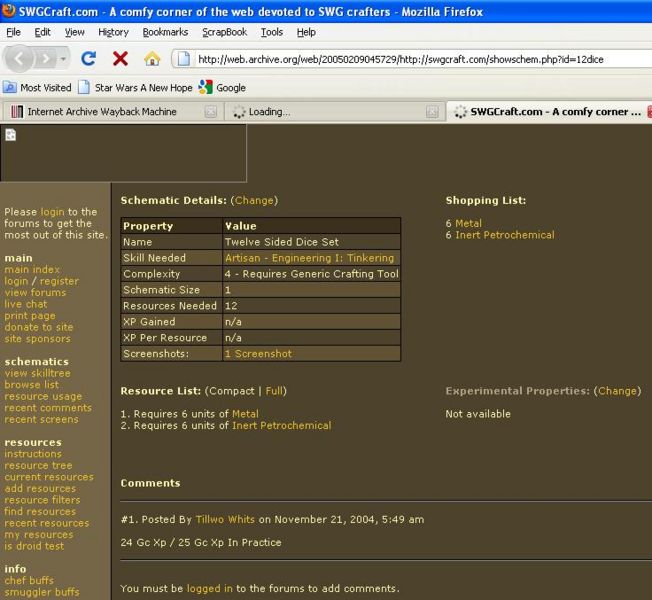Reload the page with the refresh icon
652x600 pixels.
click(89, 59)
